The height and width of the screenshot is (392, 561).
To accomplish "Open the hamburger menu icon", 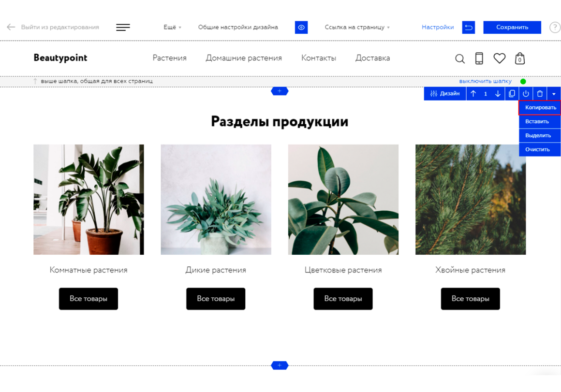I will [123, 27].
